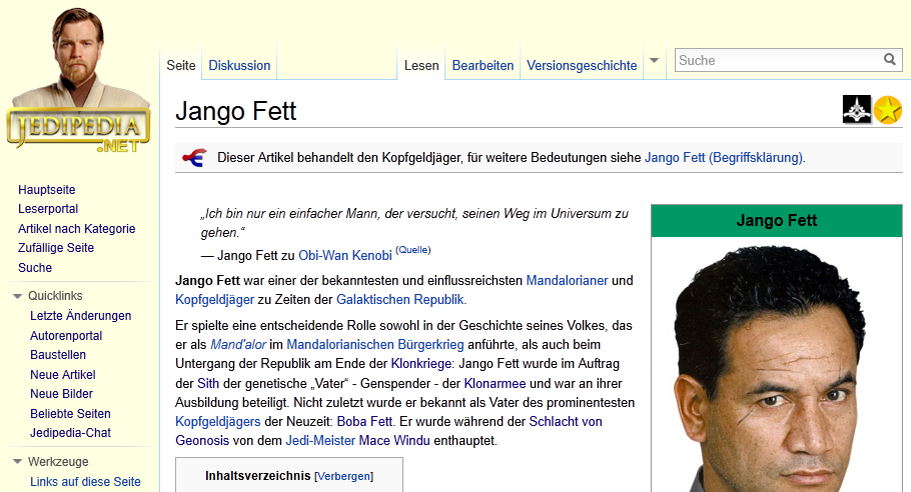The width and height of the screenshot is (911, 492).
Task: Click the magnifier search icon
Action: pyautogui.click(x=890, y=59)
